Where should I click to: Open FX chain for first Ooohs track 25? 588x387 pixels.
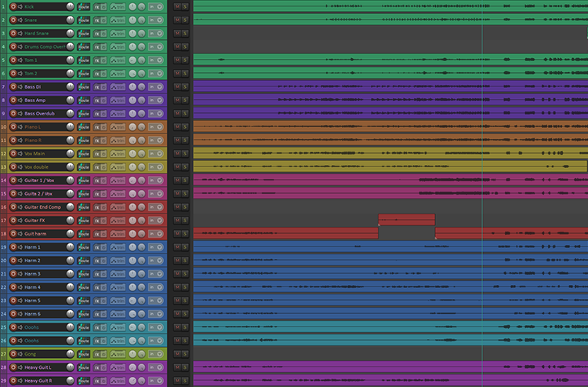(96, 327)
